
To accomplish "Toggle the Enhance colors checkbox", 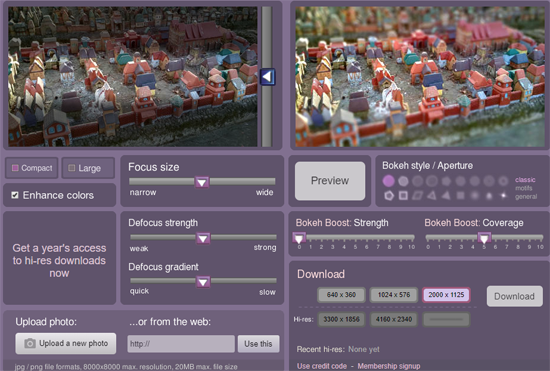I will pos(15,195).
